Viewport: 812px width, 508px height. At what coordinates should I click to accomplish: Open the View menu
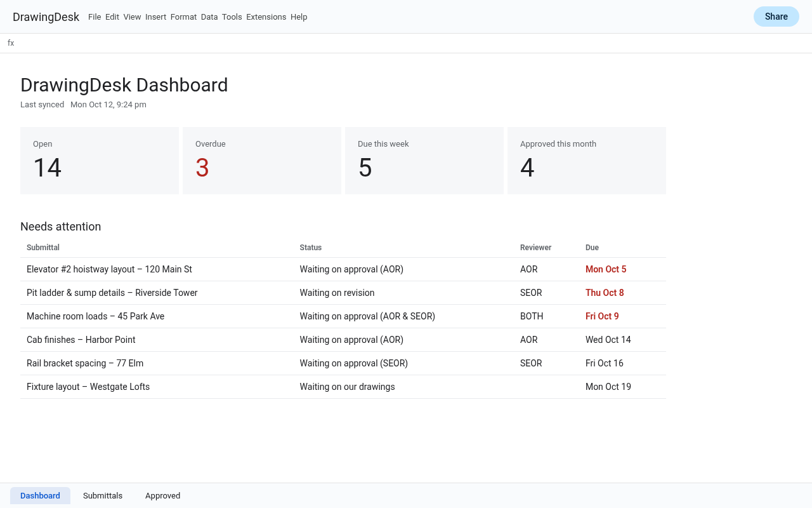pos(132,17)
